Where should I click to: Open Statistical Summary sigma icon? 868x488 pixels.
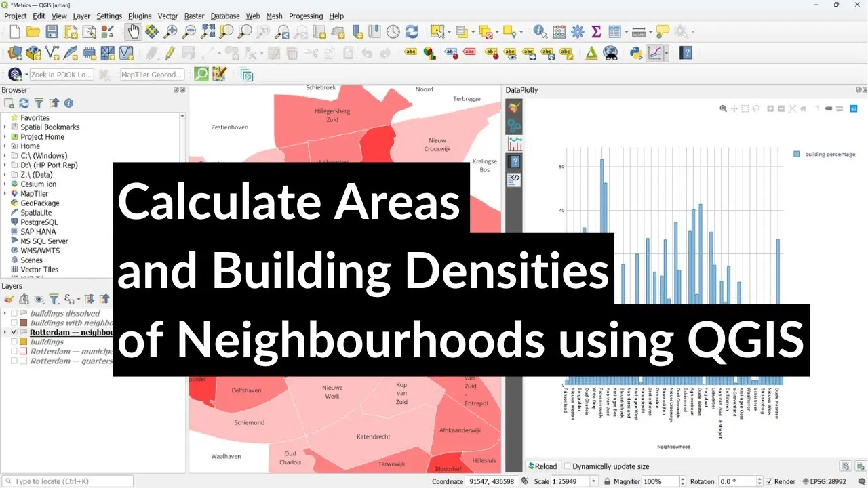[x=596, y=31]
